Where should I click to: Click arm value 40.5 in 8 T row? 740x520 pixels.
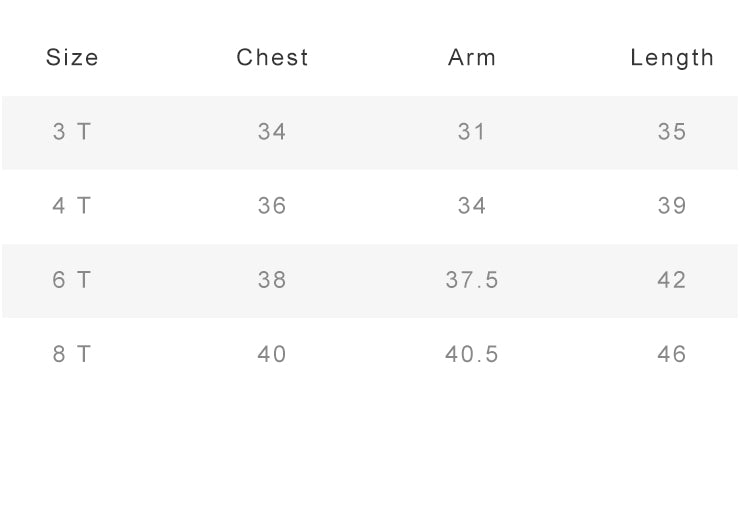point(472,354)
